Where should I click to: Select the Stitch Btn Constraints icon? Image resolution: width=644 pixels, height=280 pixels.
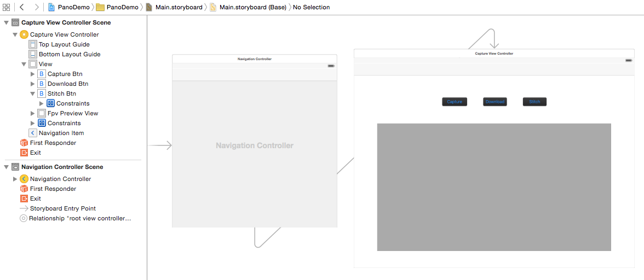coord(50,103)
